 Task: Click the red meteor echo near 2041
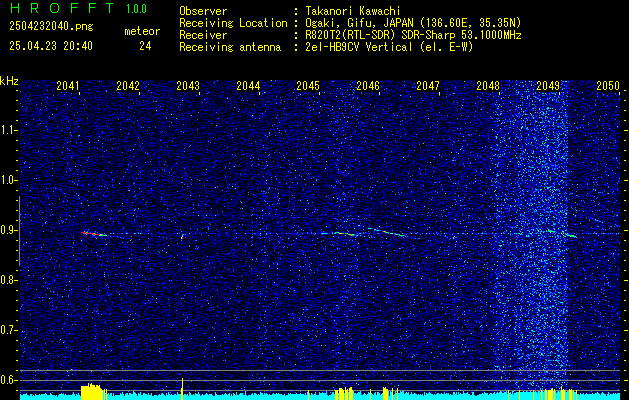point(93,234)
